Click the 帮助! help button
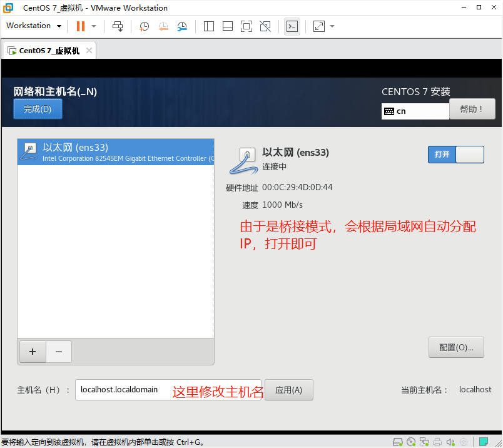503x448 pixels. tap(472, 109)
